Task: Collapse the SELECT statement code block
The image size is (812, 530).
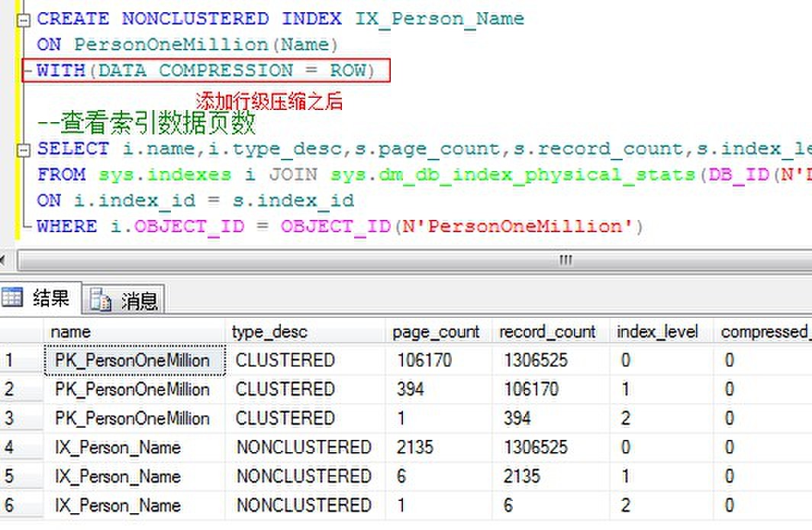Action: pyautogui.click(x=24, y=150)
